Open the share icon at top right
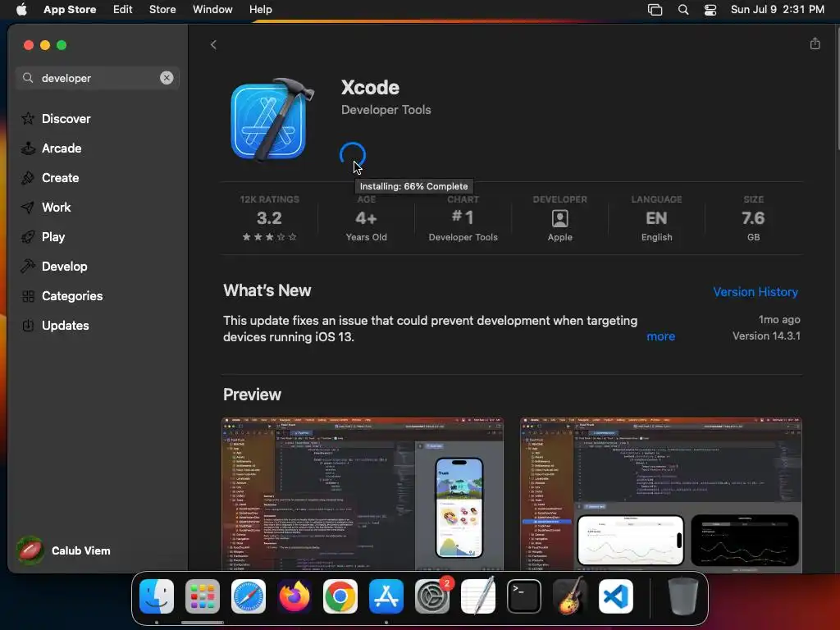The image size is (840, 630). point(815,43)
